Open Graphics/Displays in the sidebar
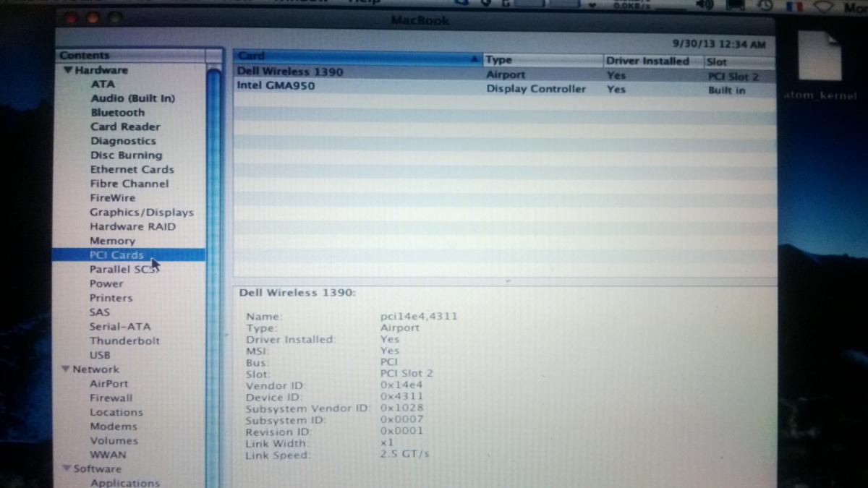Viewport: 868px width, 488px height. 142,213
